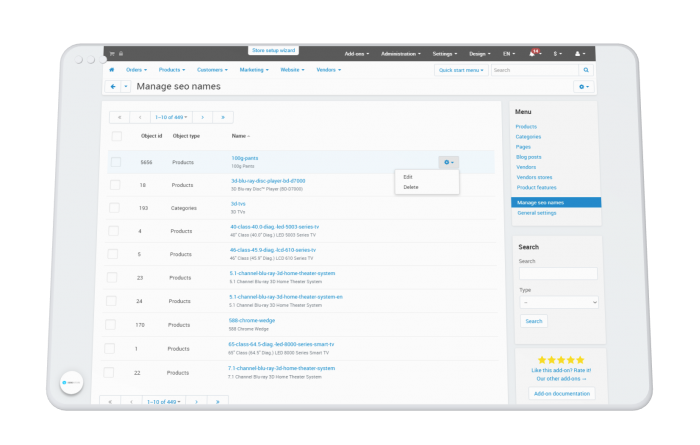The height and width of the screenshot is (445, 700).
Task: Open the Blog posts sidebar link
Action: (x=529, y=157)
